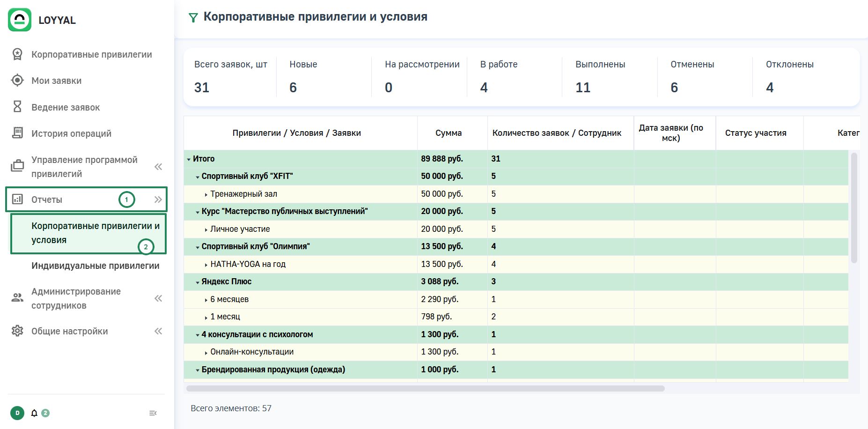Expand Общие настройки section chevron

click(x=158, y=331)
